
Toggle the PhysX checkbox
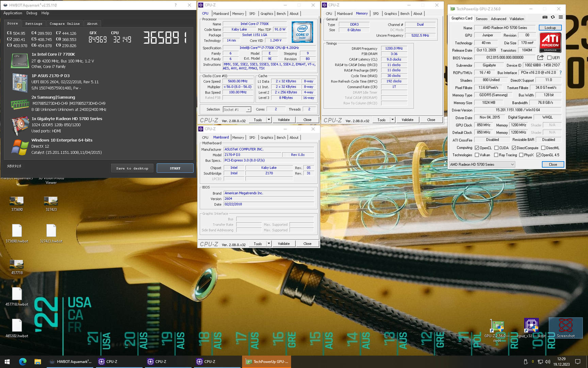[521, 155]
